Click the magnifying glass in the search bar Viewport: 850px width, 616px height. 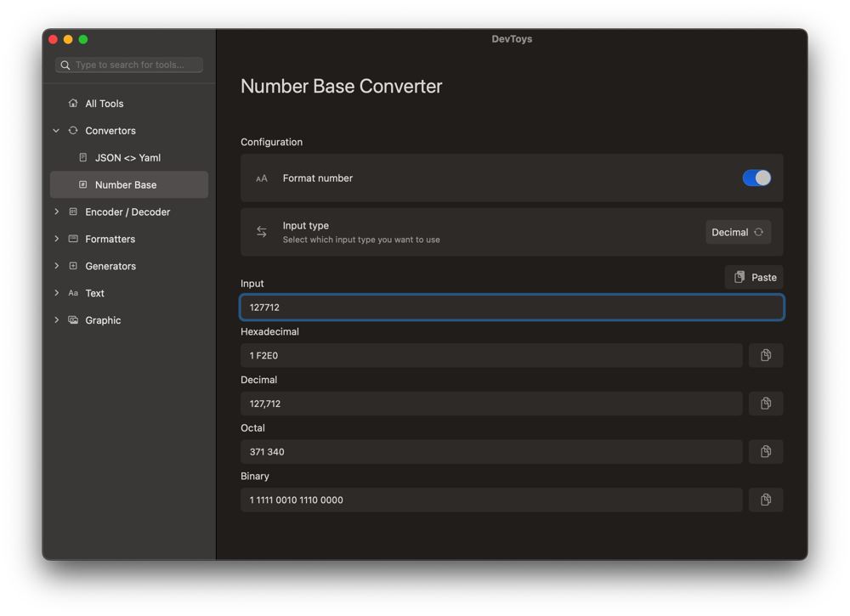[65, 65]
